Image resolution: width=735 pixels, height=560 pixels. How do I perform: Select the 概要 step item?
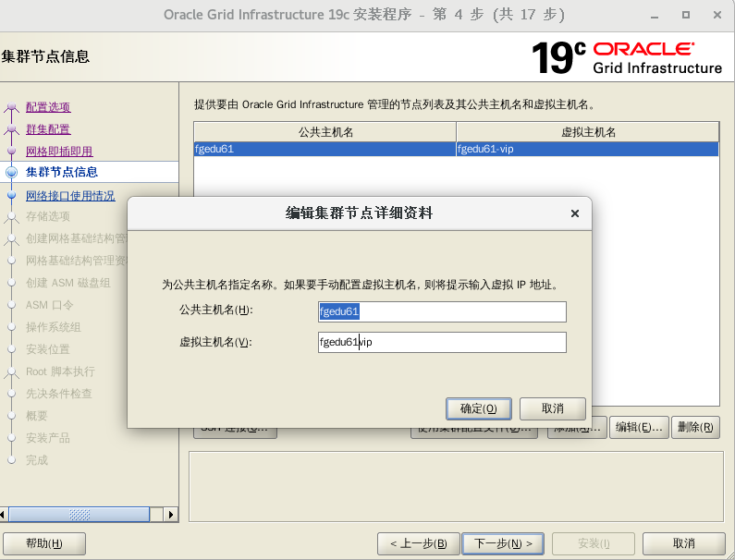(x=37, y=416)
